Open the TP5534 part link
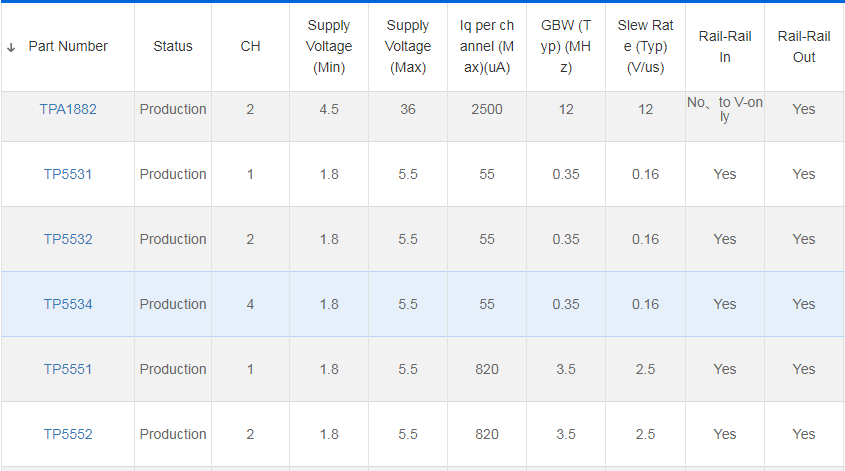This screenshot has height=471, width=845. (x=68, y=304)
